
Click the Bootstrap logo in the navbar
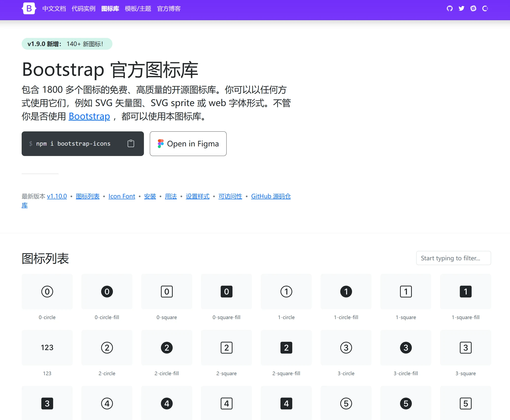pyautogui.click(x=29, y=8)
